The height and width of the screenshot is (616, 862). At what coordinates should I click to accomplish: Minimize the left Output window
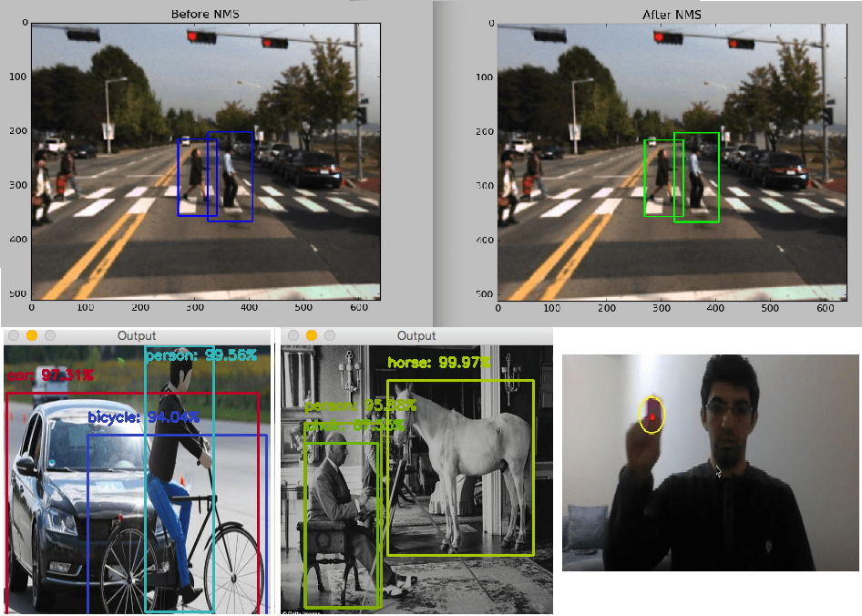click(34, 335)
